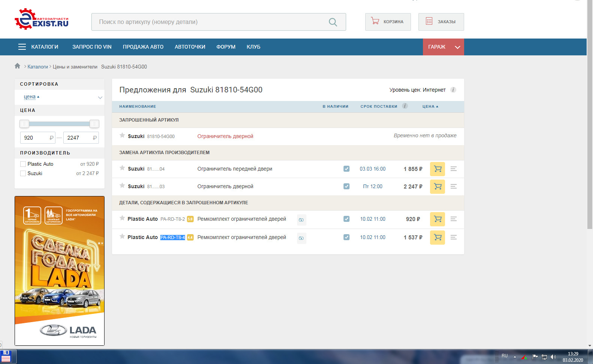The width and height of the screenshot is (593, 364).
Task: Open the hamburger Catalogs menu icon
Action: point(22,47)
